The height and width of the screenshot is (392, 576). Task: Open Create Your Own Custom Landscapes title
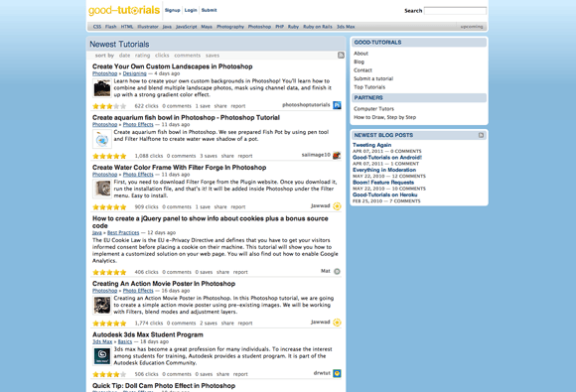coord(172,66)
